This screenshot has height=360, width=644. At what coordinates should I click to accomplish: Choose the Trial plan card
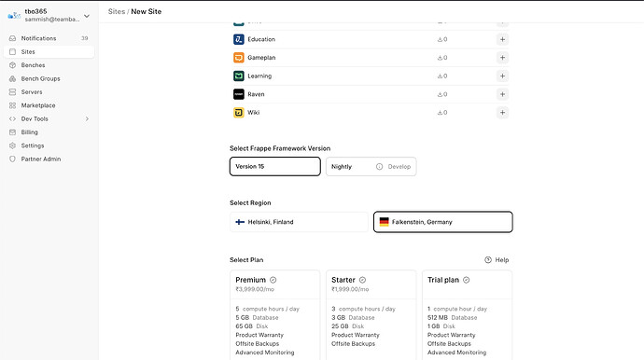[x=467, y=315]
